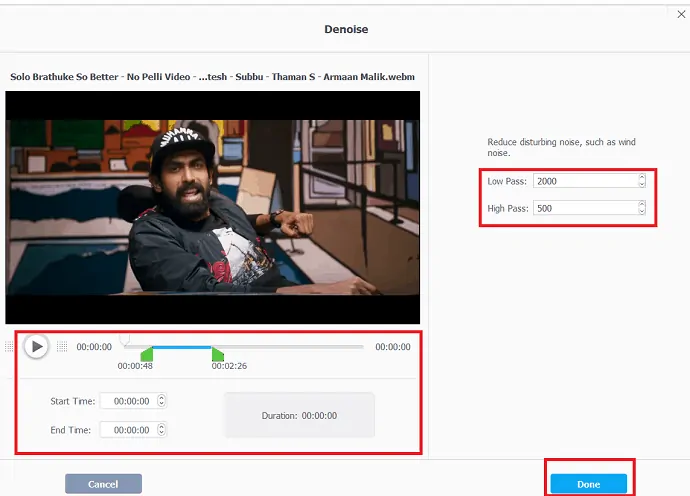Image resolution: width=690 pixels, height=496 pixels.
Task: Decrease Low Pass with the down arrow
Action: pyautogui.click(x=642, y=184)
